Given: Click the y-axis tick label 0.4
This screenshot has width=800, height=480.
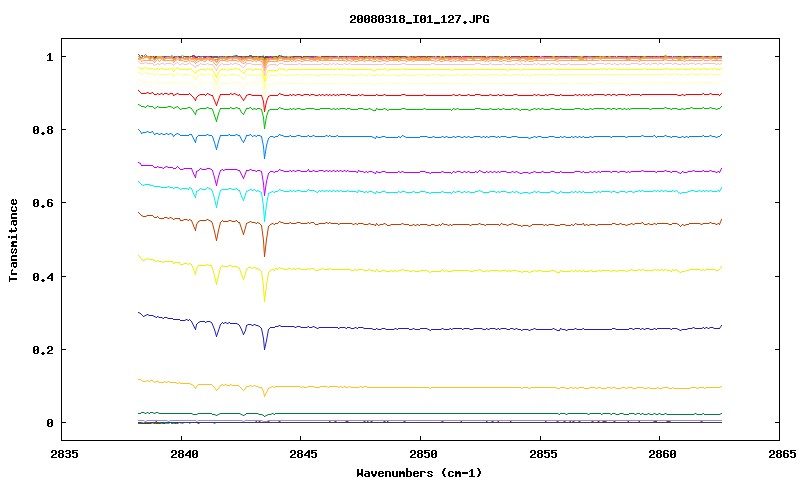Looking at the screenshot, I should (43, 276).
